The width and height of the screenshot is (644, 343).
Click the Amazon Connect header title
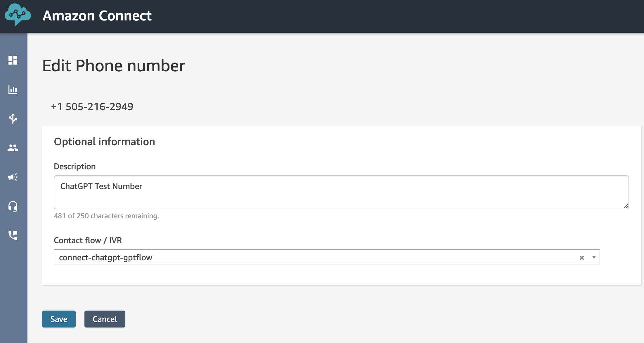97,15
